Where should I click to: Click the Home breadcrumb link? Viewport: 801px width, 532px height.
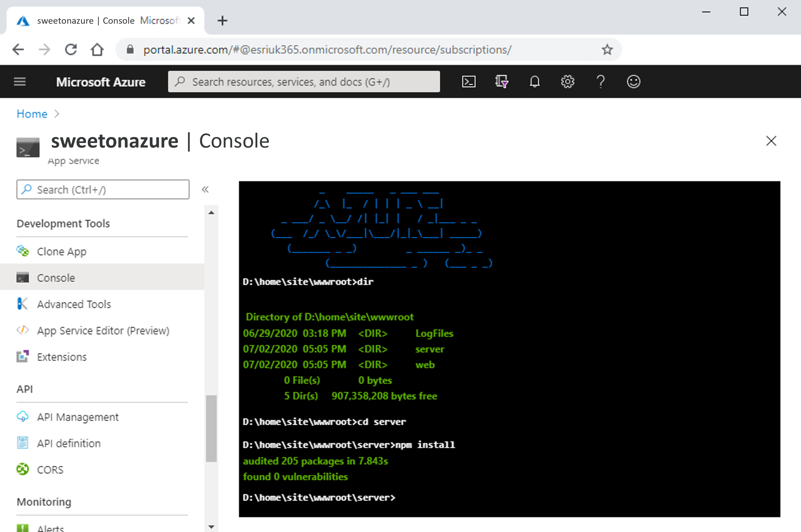pyautogui.click(x=32, y=114)
